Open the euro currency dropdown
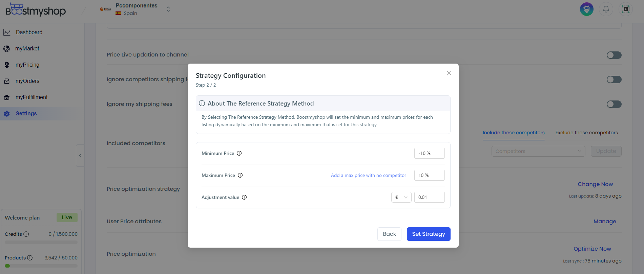 pos(401,197)
